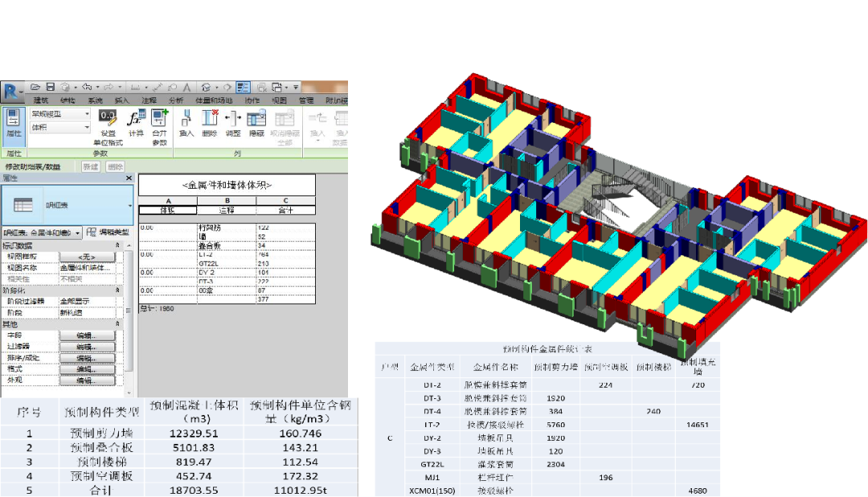Screen dimensions: 868x497
Task: Click the Save disk icon
Action: click(50, 88)
